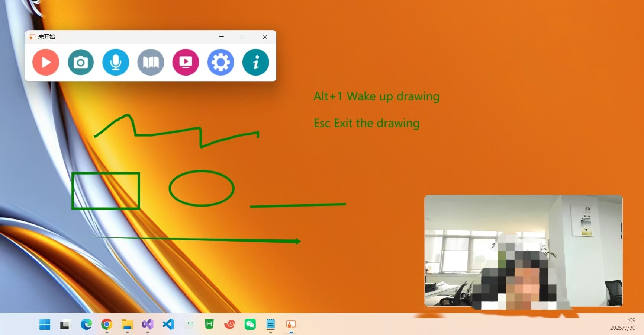
Task: Open the green H app in the taskbar
Action: (209, 324)
